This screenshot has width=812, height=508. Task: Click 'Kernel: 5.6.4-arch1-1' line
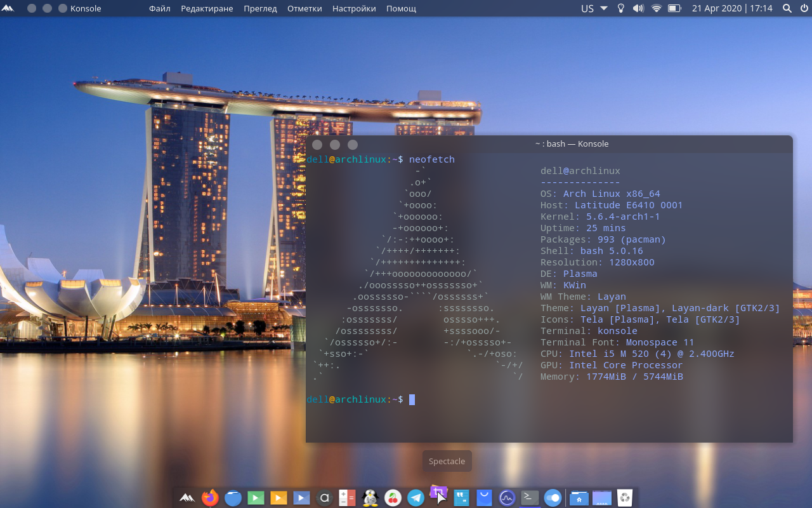(600, 217)
